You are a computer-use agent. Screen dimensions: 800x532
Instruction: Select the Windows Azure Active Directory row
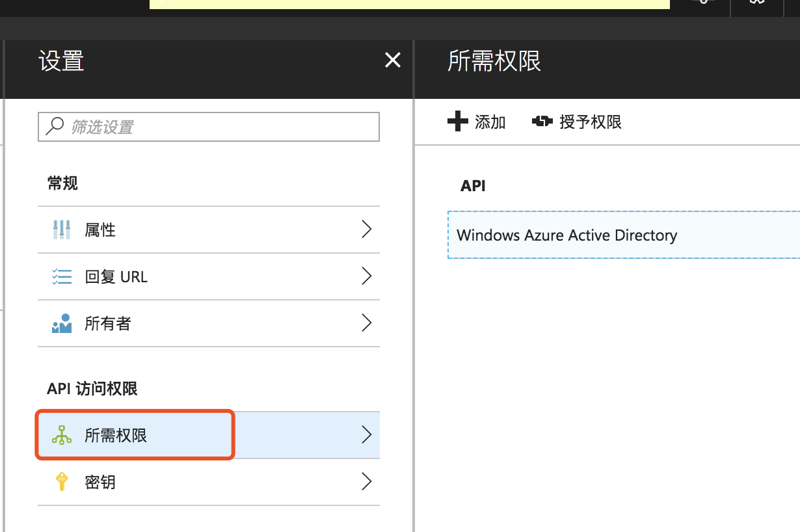click(x=624, y=235)
